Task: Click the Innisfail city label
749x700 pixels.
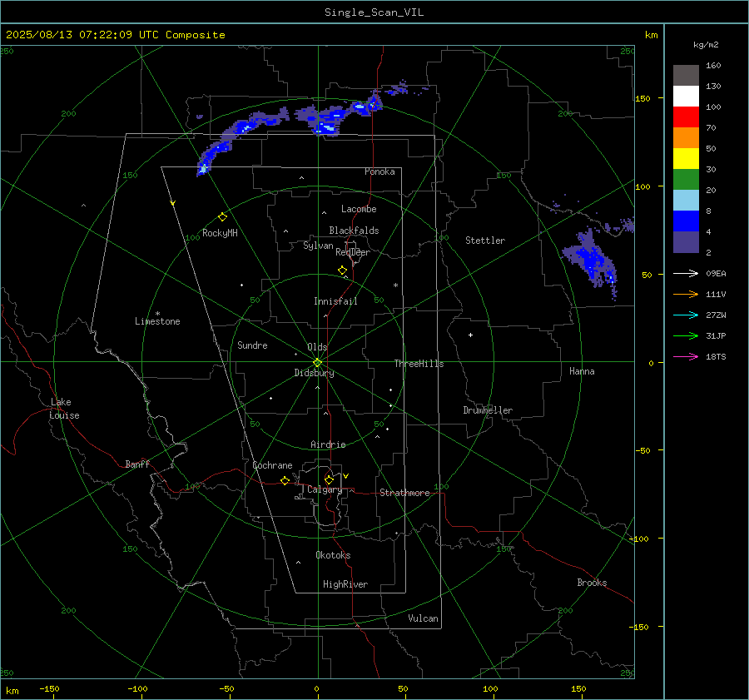Action: [x=335, y=301]
